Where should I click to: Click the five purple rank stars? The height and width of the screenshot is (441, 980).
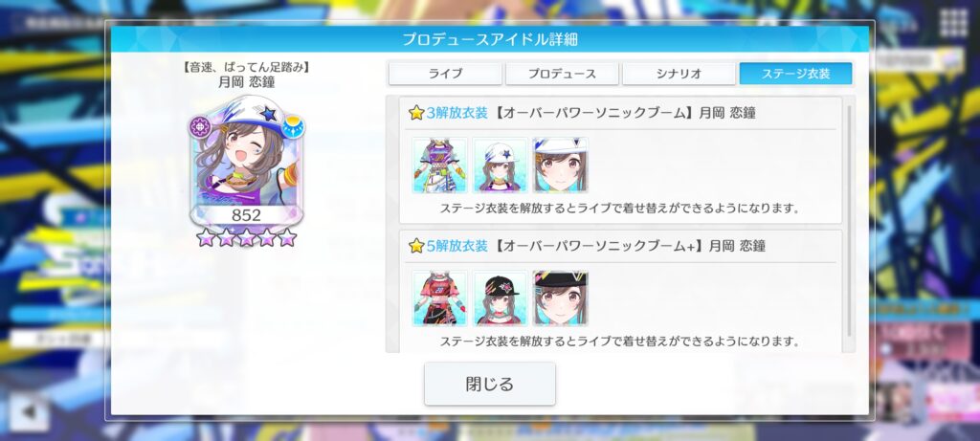tap(246, 237)
